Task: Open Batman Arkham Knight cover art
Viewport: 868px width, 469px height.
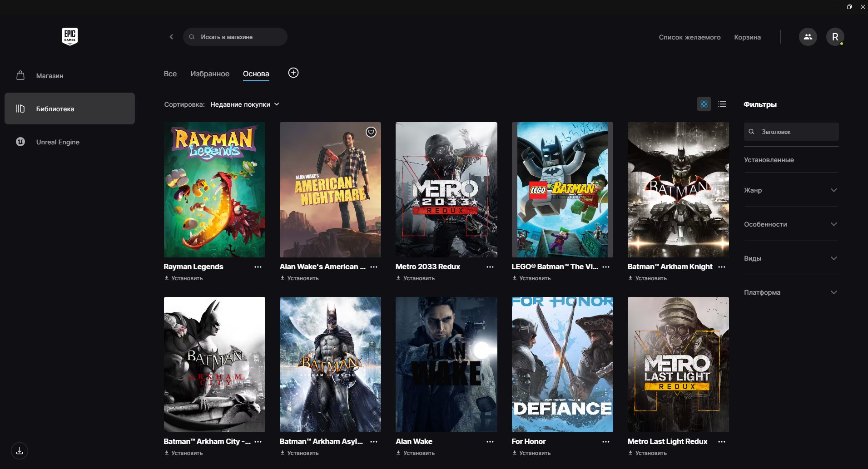Action: [678, 190]
